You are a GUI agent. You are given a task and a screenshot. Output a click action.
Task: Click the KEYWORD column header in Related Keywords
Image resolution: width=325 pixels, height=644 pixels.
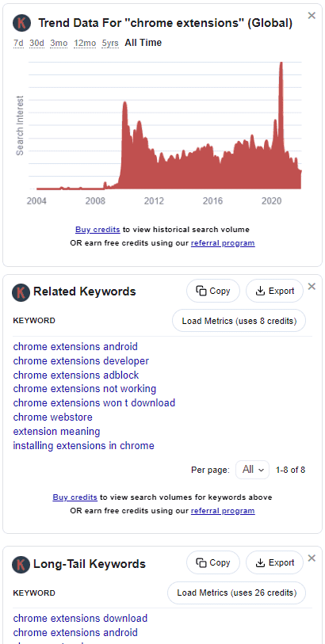pos(34,321)
